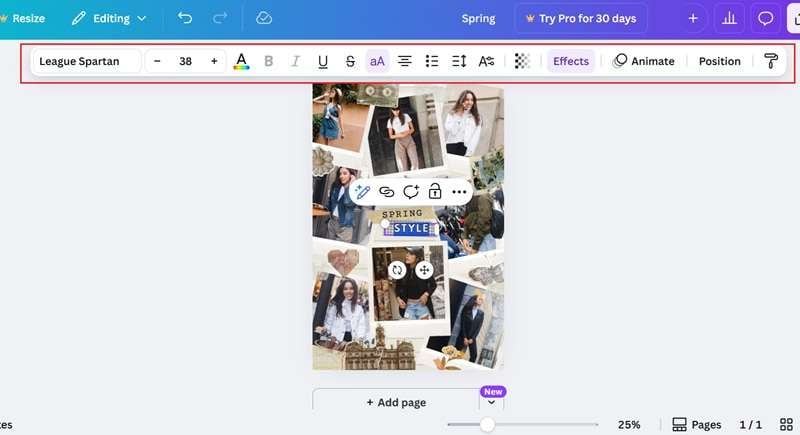Change text alignment
Viewport: 800px width, 435px height.
pyautogui.click(x=405, y=61)
